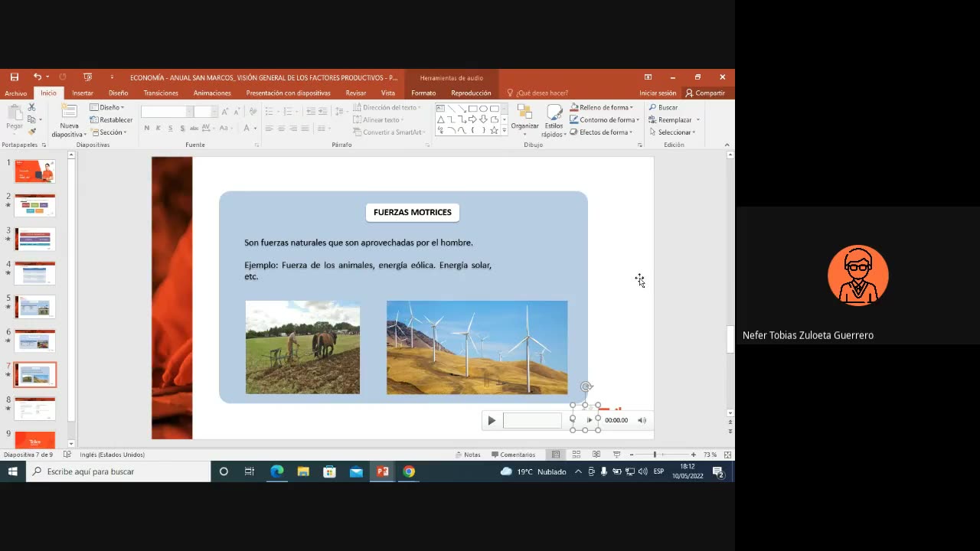Switch to Reading view
The height and width of the screenshot is (551, 980).
point(596,455)
